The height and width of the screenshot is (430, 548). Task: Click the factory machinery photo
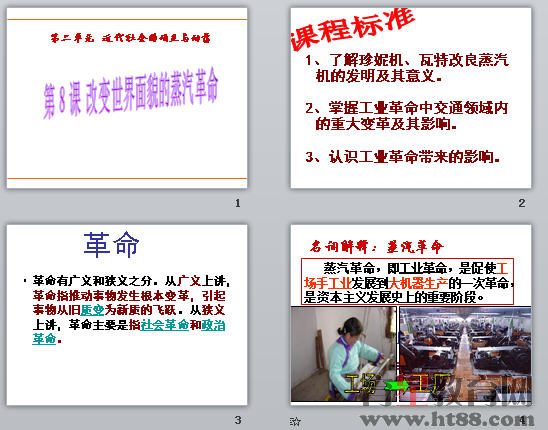tap(465, 354)
